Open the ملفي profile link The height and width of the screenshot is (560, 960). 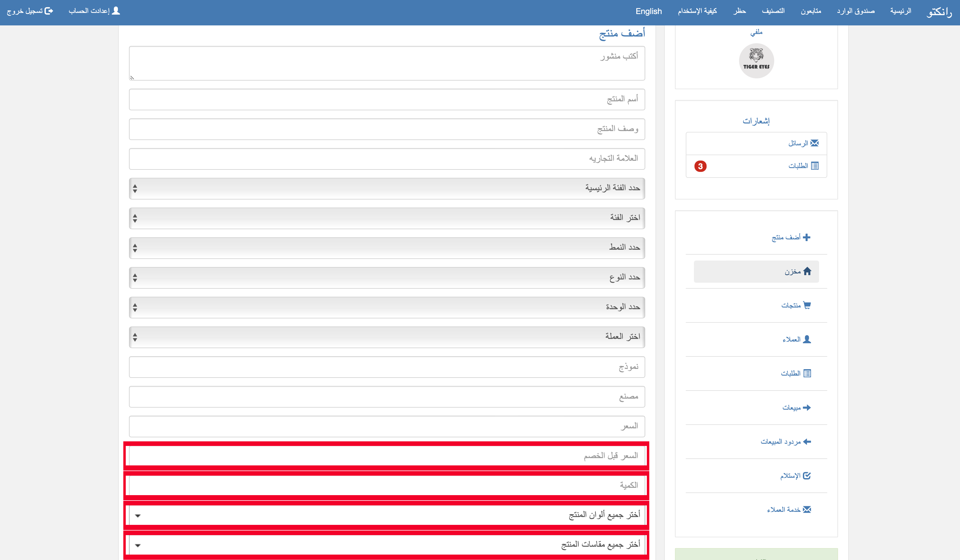click(x=756, y=32)
